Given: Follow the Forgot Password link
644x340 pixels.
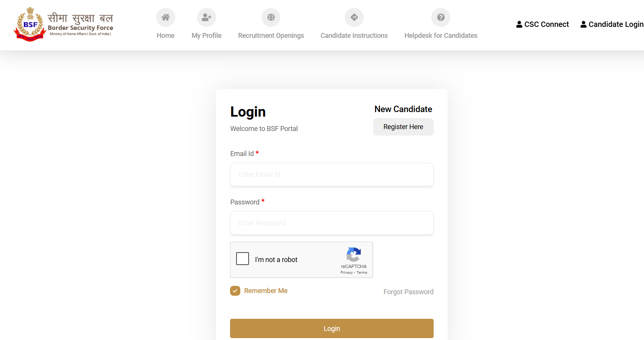Looking at the screenshot, I should (408, 292).
